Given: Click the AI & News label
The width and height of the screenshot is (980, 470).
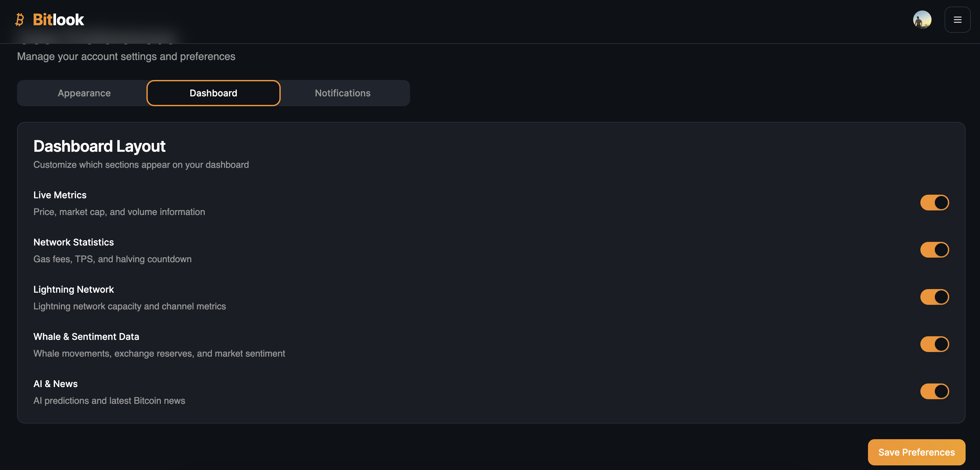Looking at the screenshot, I should tap(55, 383).
